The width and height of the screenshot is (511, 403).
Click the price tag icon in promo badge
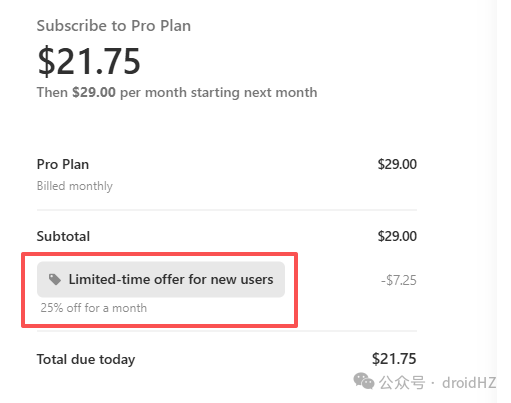55,279
